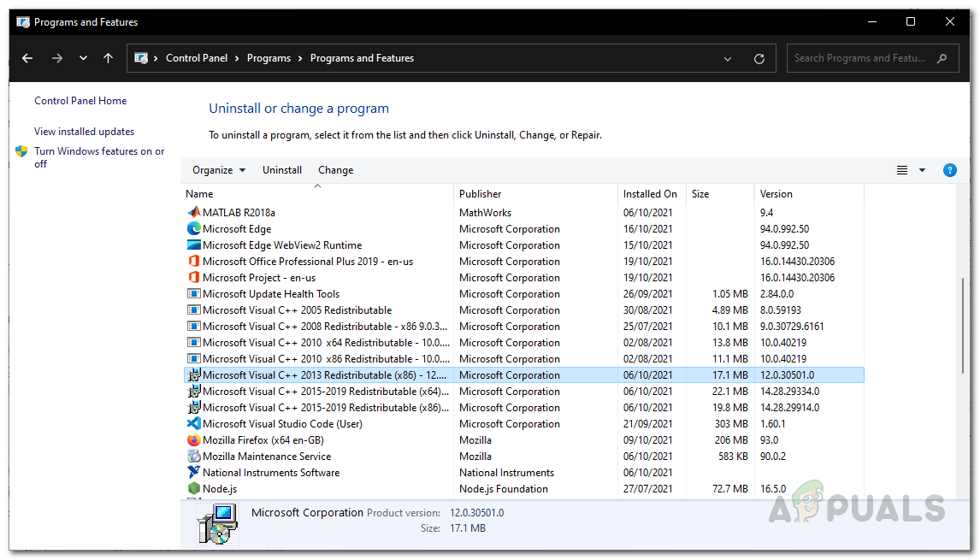Refresh the Programs and Features list
The image size is (980, 560).
pos(759,59)
